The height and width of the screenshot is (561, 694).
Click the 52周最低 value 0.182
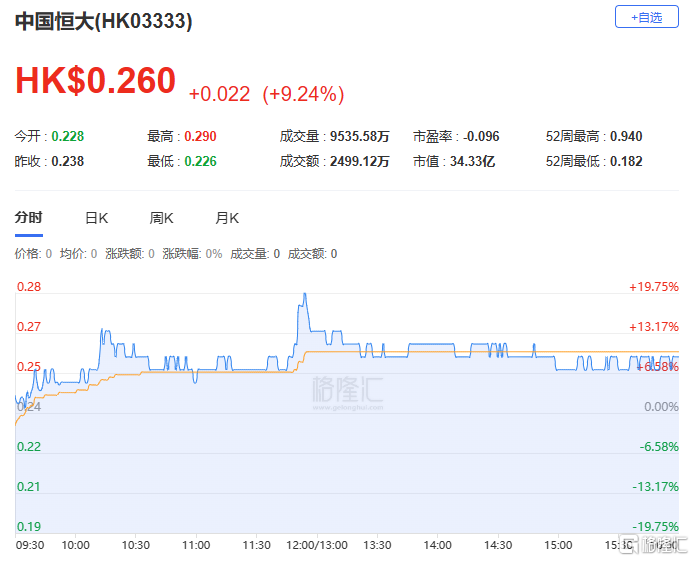[626, 161]
